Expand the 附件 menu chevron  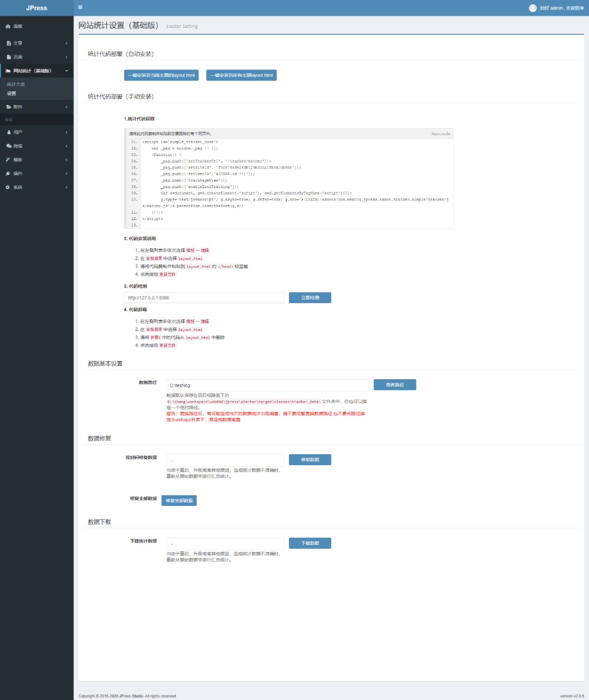point(66,107)
